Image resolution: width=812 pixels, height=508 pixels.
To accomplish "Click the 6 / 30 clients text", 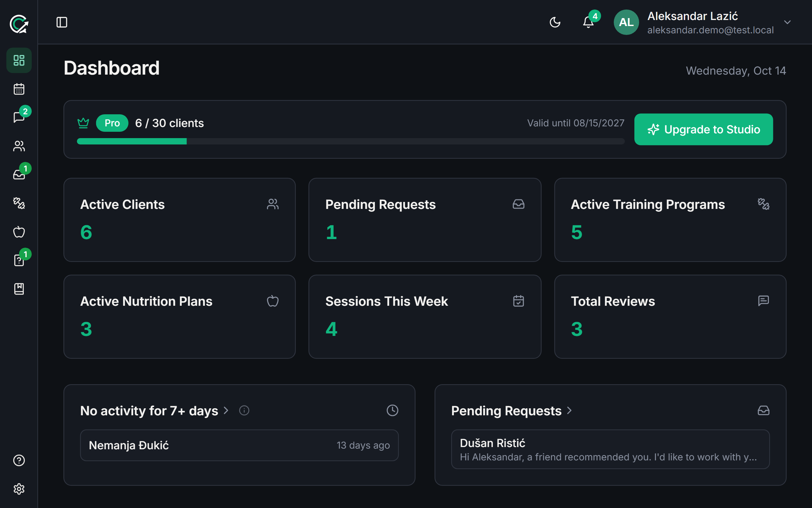I will pyautogui.click(x=169, y=123).
